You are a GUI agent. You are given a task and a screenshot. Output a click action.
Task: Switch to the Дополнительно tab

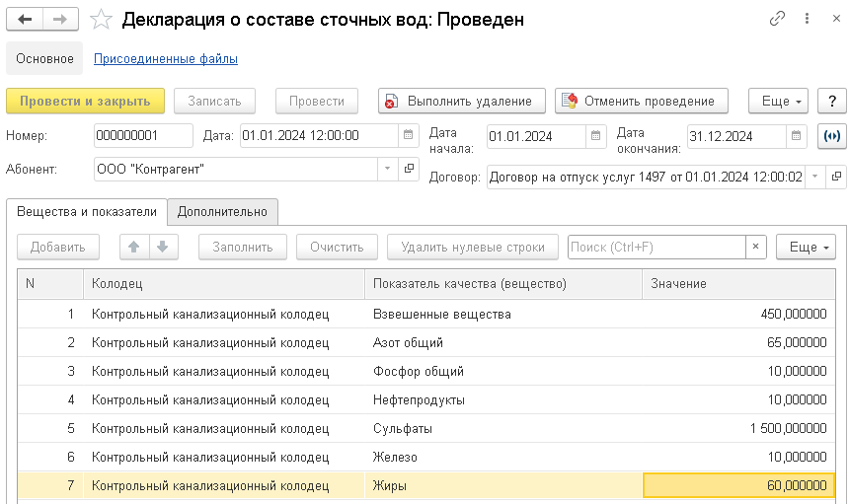pyautogui.click(x=222, y=211)
